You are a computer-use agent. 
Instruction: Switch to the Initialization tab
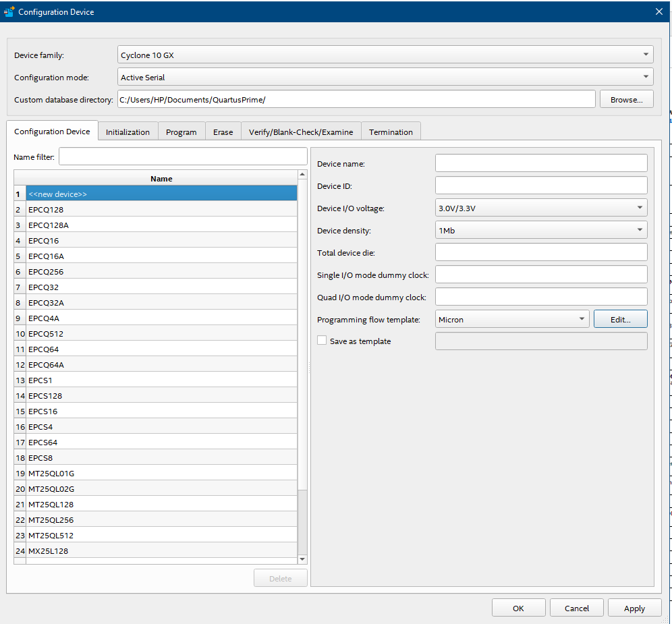click(128, 132)
